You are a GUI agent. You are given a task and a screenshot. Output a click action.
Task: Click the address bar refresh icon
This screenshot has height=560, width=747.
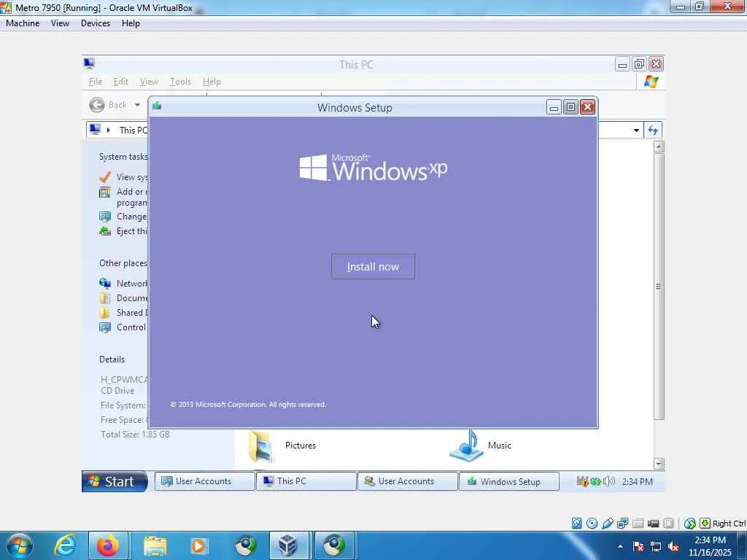click(653, 130)
